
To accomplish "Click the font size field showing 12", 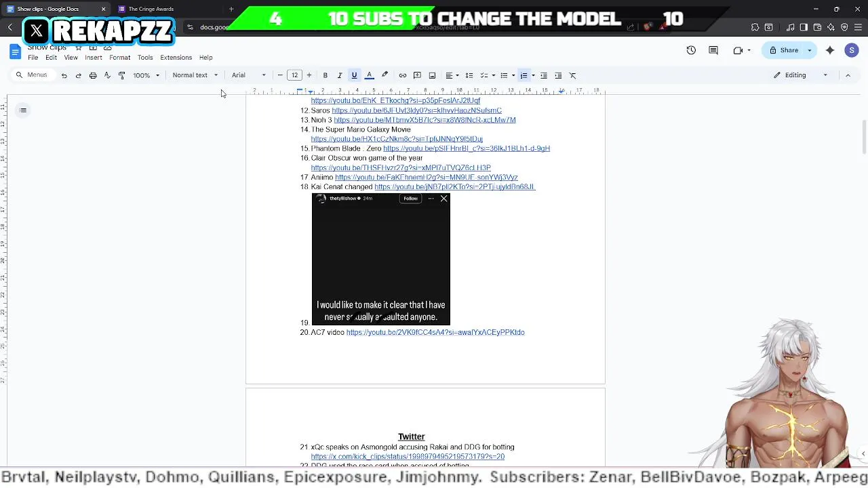I will pos(294,75).
